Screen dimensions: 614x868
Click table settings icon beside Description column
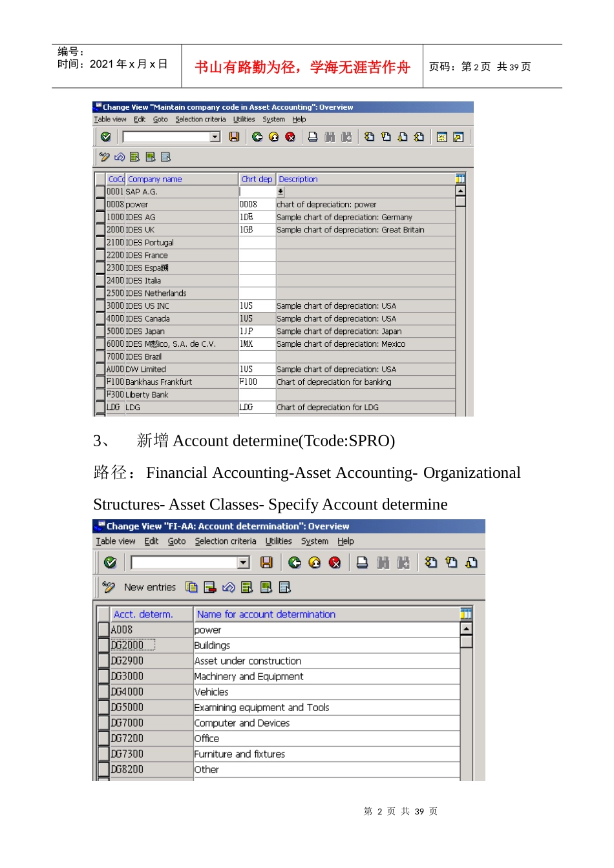tap(460, 179)
